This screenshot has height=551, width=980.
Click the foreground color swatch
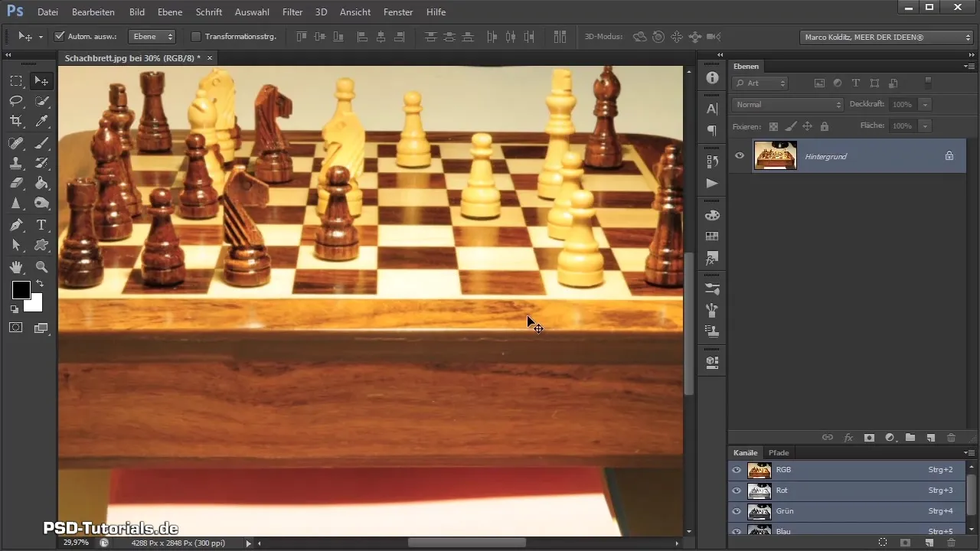(20, 289)
